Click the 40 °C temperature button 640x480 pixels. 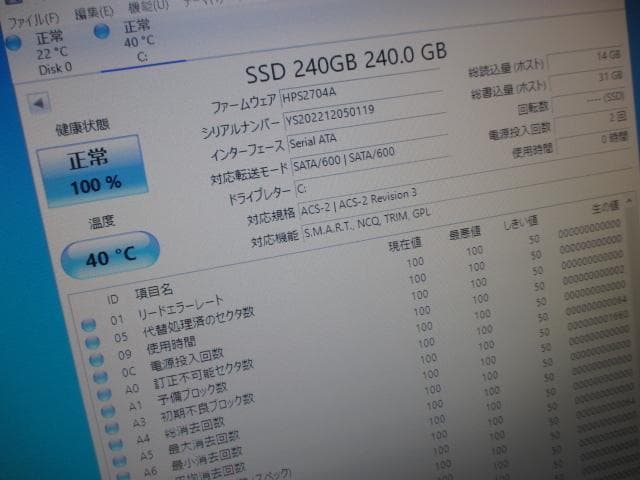[x=110, y=256]
